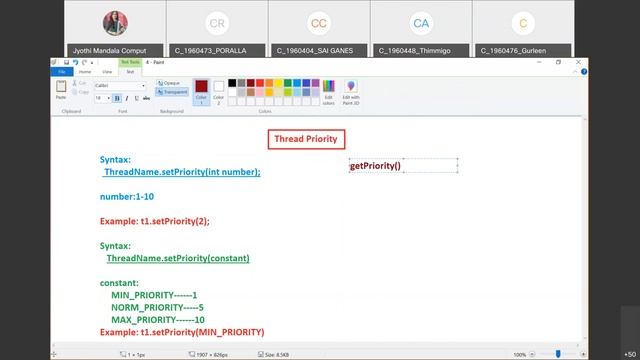Pick the white color swatch in second row
Image resolution: width=640 pixels, height=360 pixels.
pyautogui.click(x=232, y=93)
